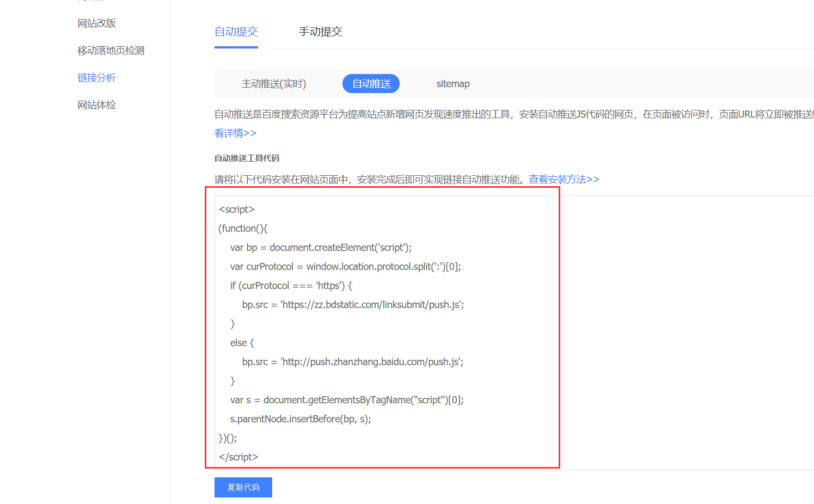
Task: Click the })(); line
Action: pyautogui.click(x=228, y=438)
